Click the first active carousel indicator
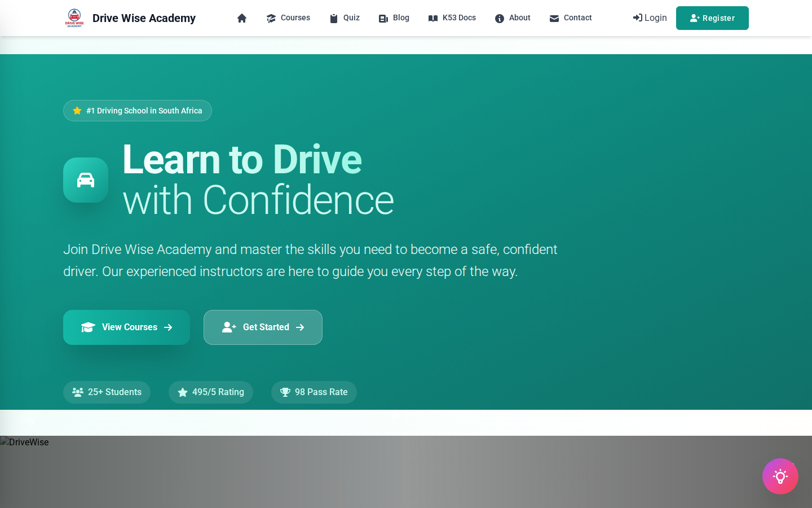The image size is (812, 508). [395, 413]
